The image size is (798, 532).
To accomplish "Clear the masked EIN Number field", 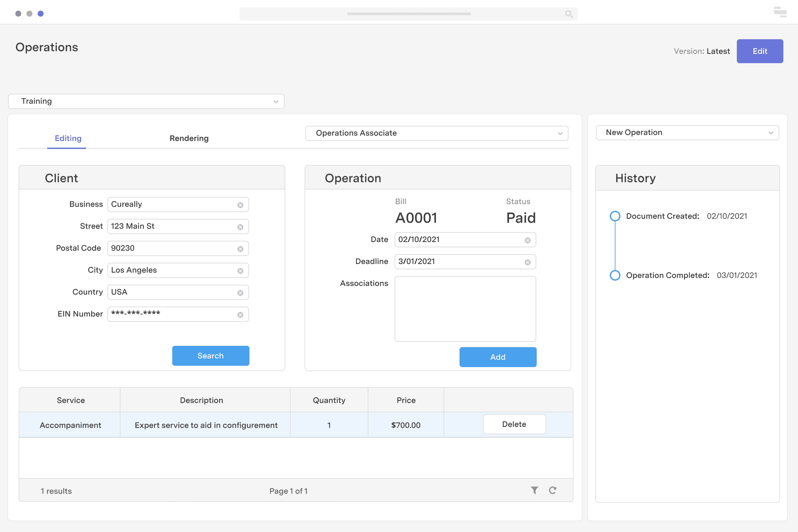I will tap(240, 314).
